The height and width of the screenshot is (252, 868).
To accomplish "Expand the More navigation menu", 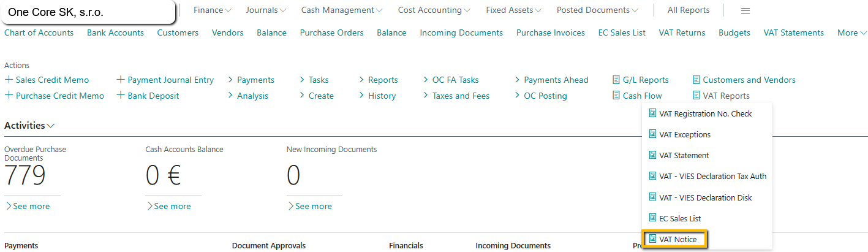I will 851,33.
